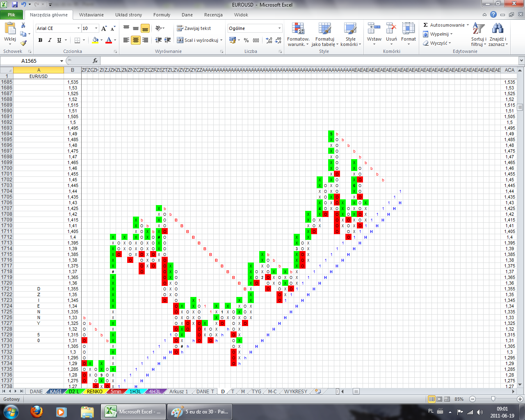Open Sortuj i filtruj
The height and width of the screenshot is (420, 525).
[479, 34]
